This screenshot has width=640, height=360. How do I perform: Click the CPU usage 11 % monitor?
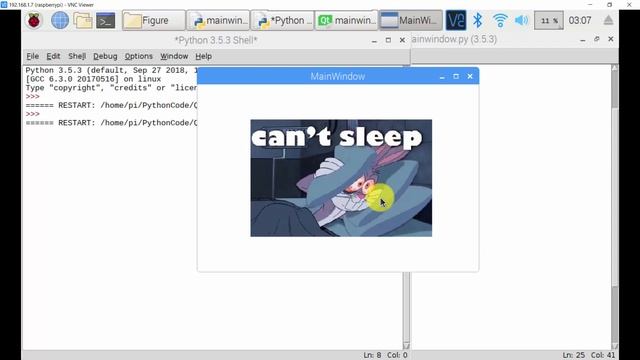(x=549, y=20)
